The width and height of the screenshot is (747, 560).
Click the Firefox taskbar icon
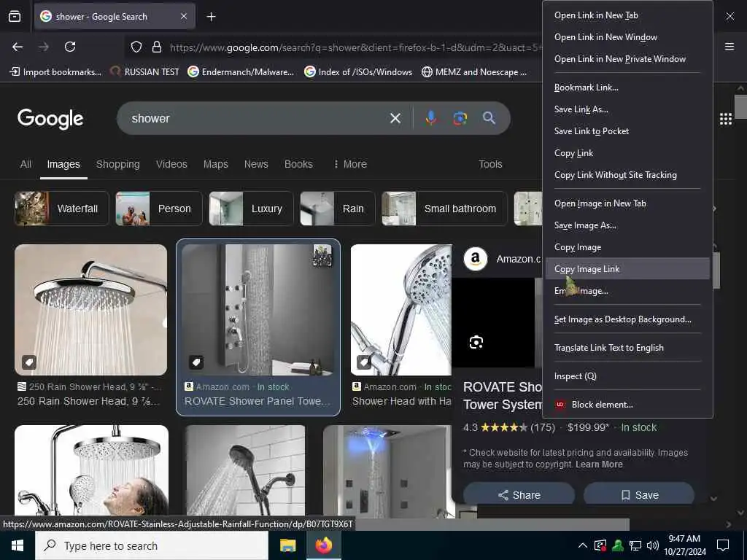(x=323, y=545)
